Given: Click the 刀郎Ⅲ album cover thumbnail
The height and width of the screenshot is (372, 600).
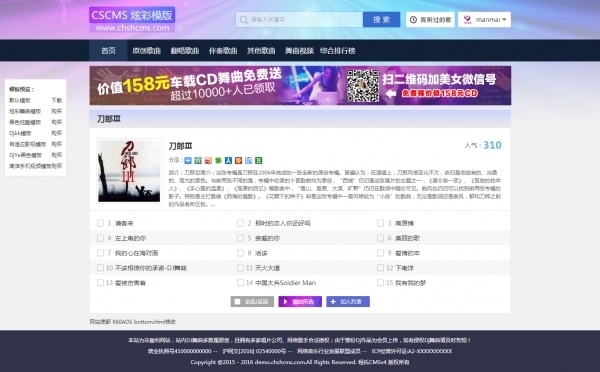Looking at the screenshot, I should pyautogui.click(x=129, y=171).
